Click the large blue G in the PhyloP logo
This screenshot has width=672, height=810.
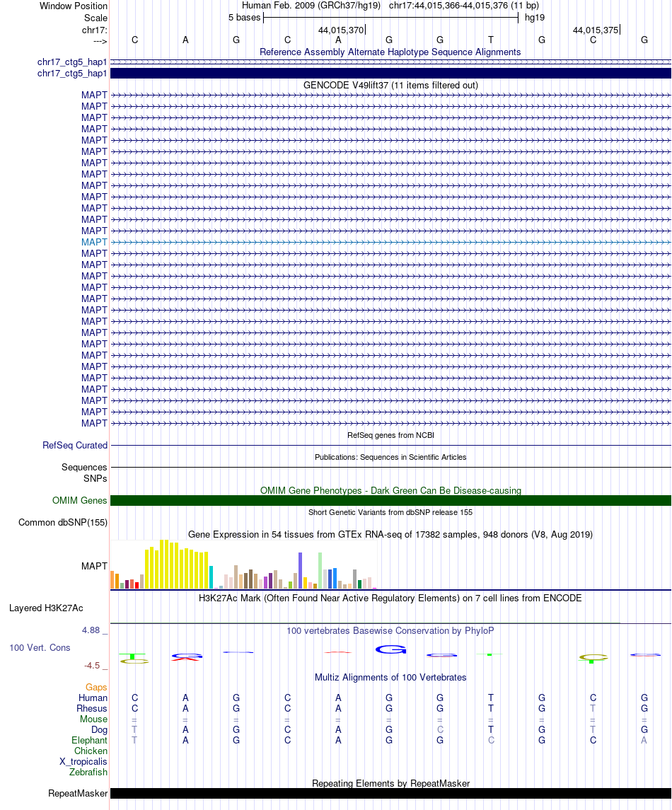pyautogui.click(x=390, y=650)
